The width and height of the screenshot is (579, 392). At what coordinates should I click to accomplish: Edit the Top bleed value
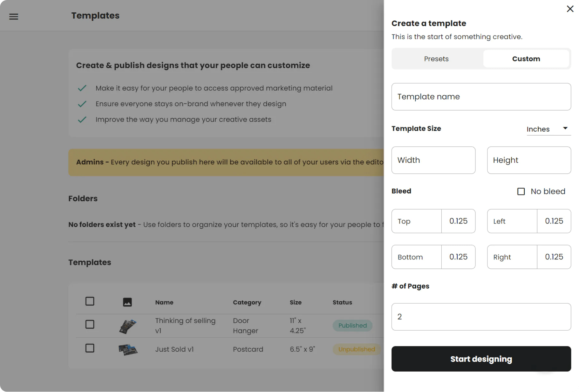point(458,221)
